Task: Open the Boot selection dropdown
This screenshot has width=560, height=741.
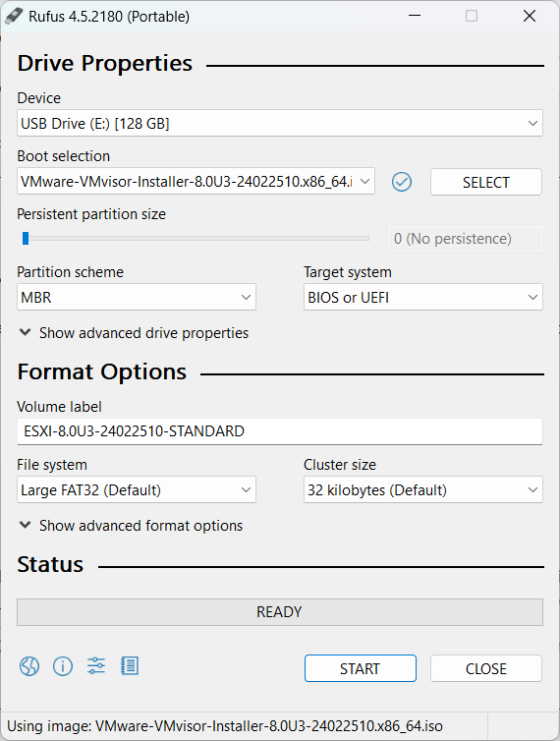Action: (x=196, y=181)
